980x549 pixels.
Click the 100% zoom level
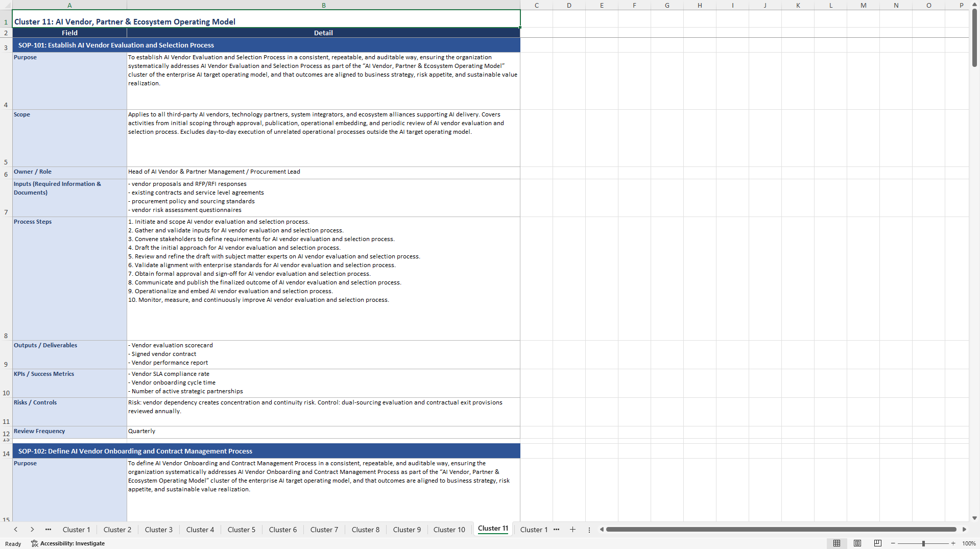(969, 543)
